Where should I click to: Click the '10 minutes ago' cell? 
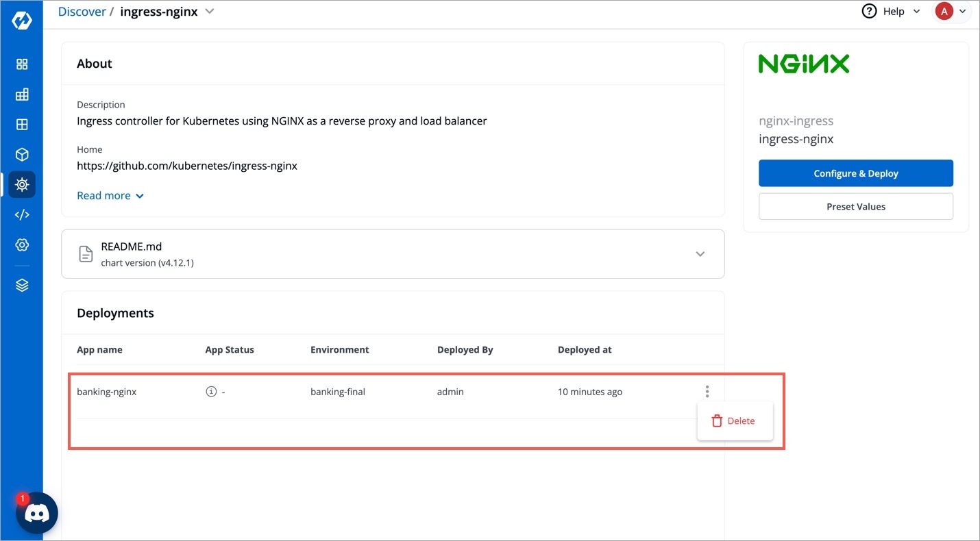(x=590, y=392)
